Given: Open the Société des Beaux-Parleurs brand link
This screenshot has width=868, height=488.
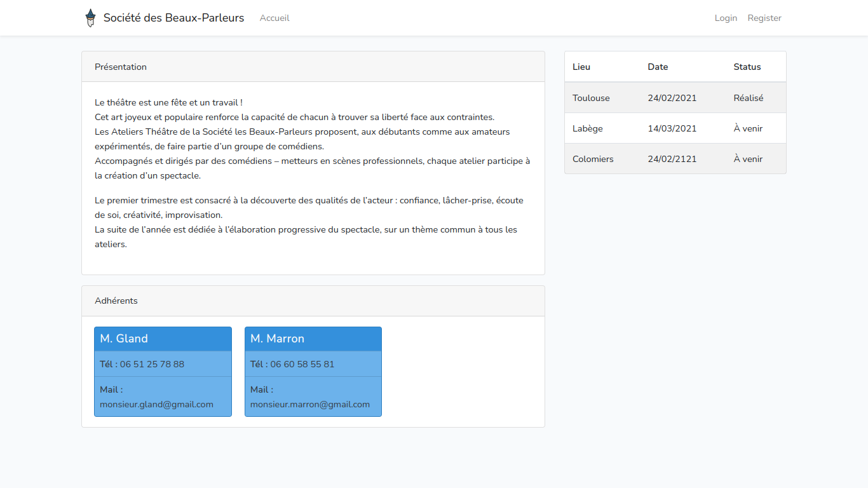Looking at the screenshot, I should pyautogui.click(x=173, y=18).
